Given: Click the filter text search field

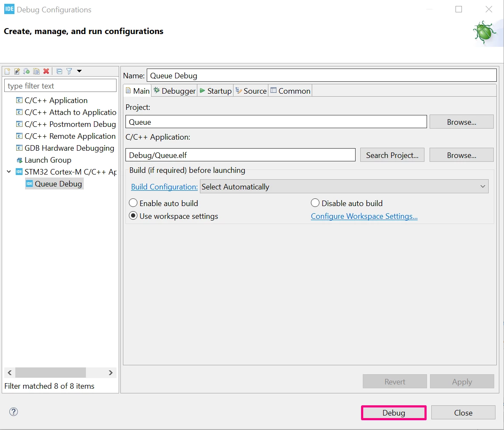Looking at the screenshot, I should coord(60,86).
